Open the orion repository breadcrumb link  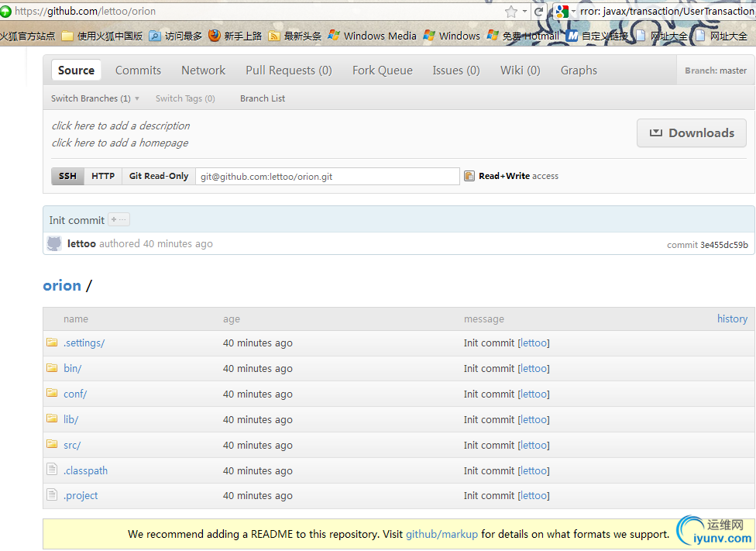pos(62,286)
